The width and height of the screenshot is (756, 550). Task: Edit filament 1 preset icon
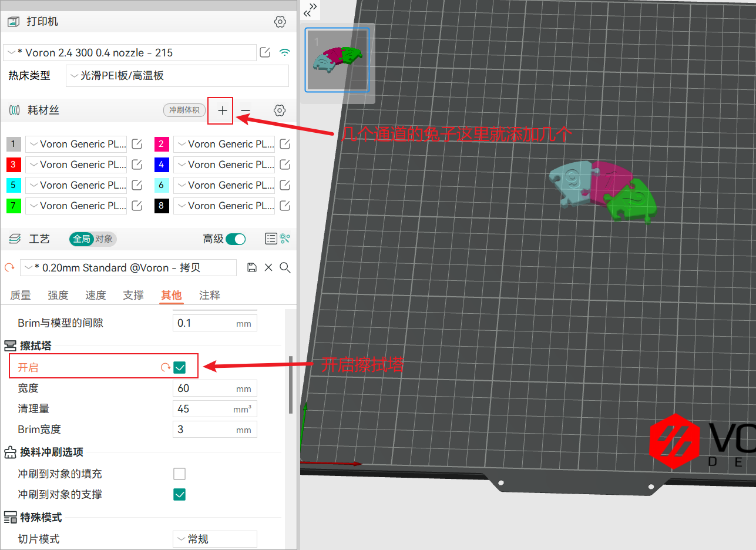(x=137, y=144)
